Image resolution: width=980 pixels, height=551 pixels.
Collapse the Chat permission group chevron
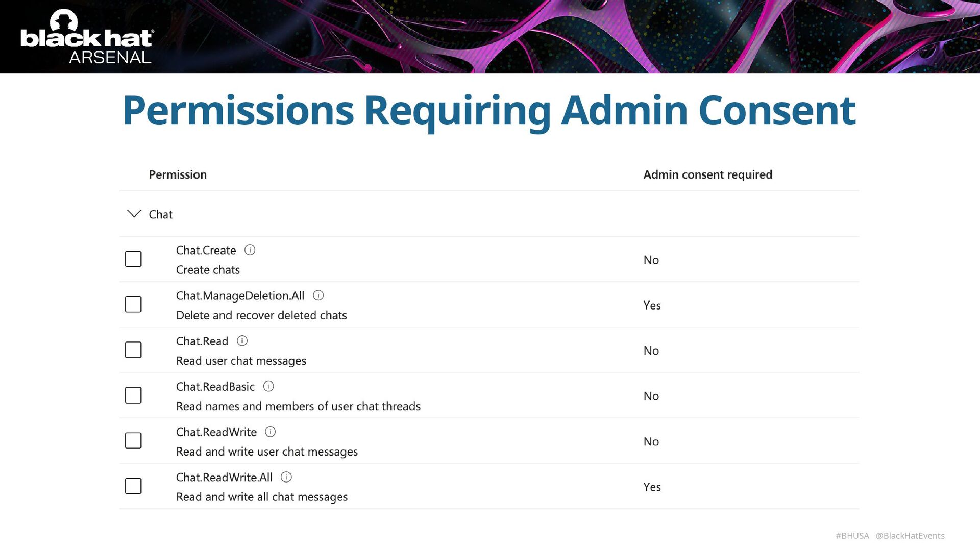pos(134,214)
